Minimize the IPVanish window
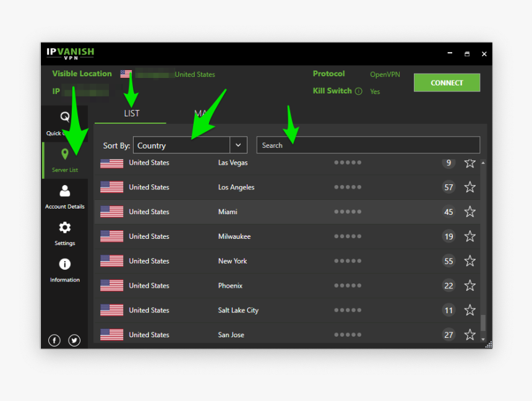The height and width of the screenshot is (401, 532). [450, 53]
